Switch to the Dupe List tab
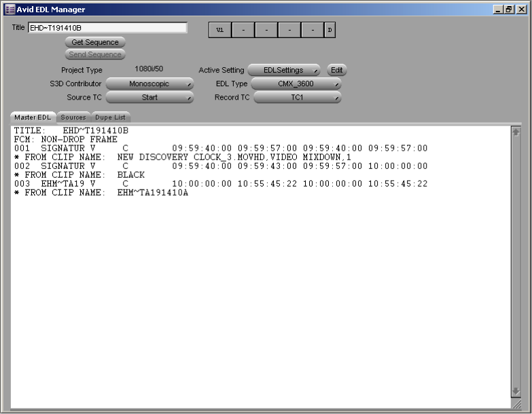This screenshot has height=414, width=532. [110, 117]
